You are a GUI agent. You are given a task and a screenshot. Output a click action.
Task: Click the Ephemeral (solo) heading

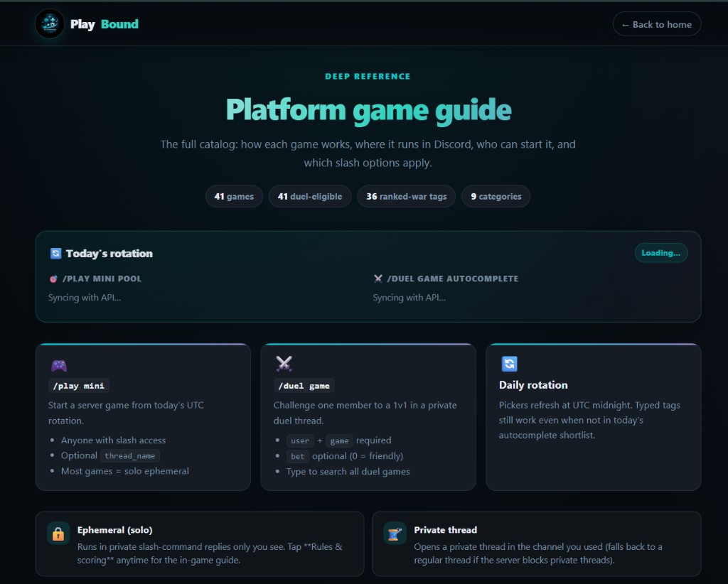pos(114,530)
